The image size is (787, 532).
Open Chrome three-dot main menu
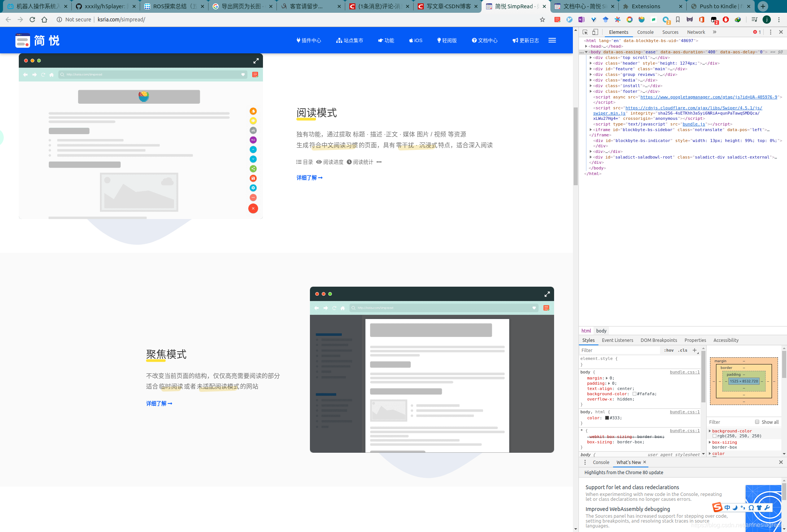click(x=779, y=20)
